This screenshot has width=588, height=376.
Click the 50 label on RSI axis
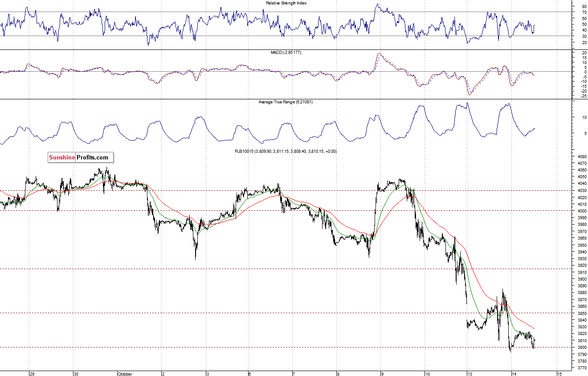coord(584,25)
